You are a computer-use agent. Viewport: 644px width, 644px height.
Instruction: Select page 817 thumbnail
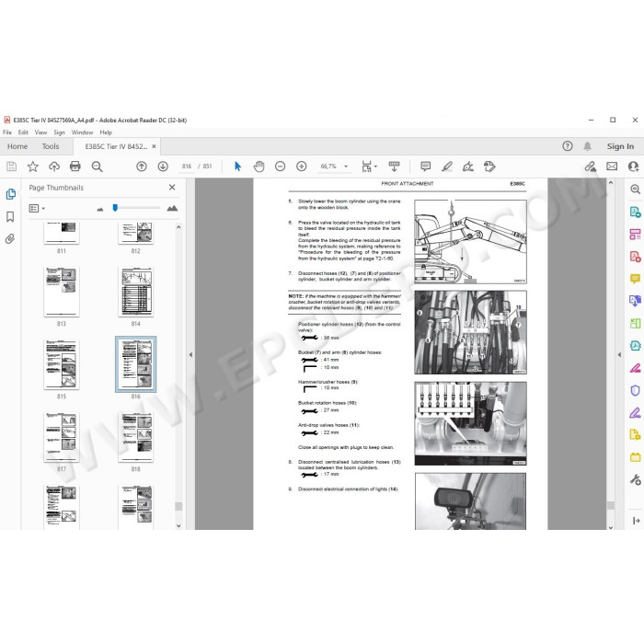click(62, 437)
